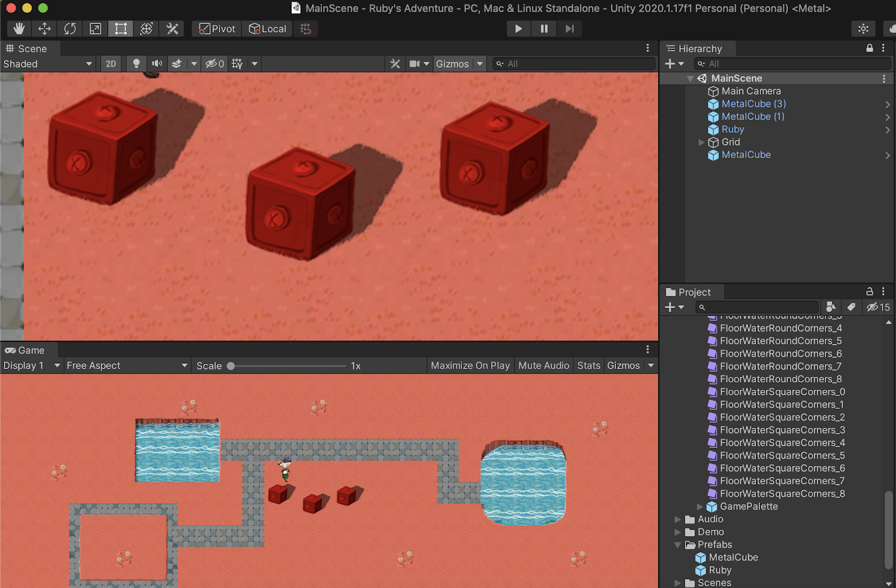
Task: Focus the Scene view search field
Action: click(x=574, y=64)
